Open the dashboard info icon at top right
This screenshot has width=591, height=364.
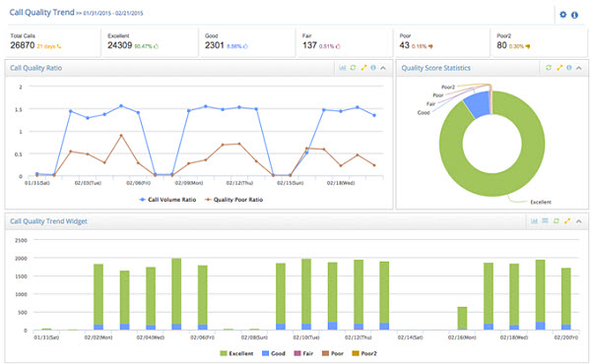[574, 15]
